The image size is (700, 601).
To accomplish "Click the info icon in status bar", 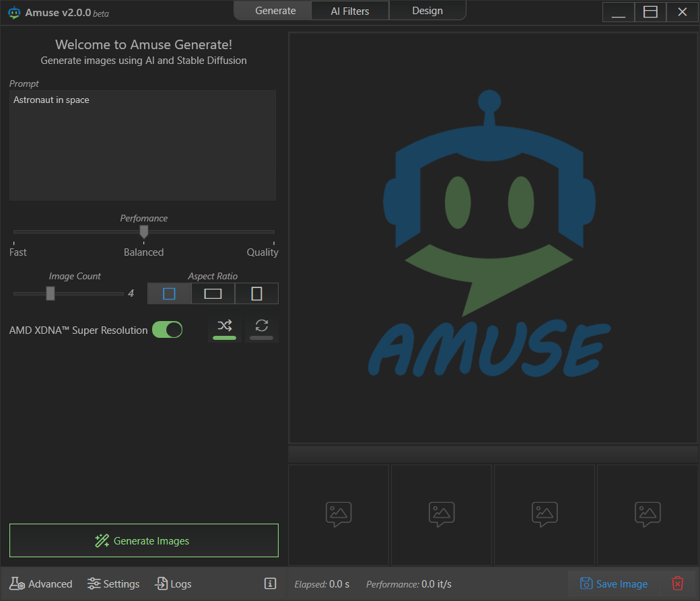I will click(x=271, y=584).
